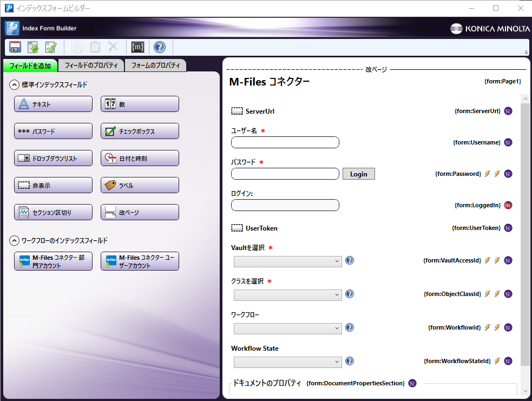Click second lightning icon beside {form:WorkflowId}

tap(497, 327)
